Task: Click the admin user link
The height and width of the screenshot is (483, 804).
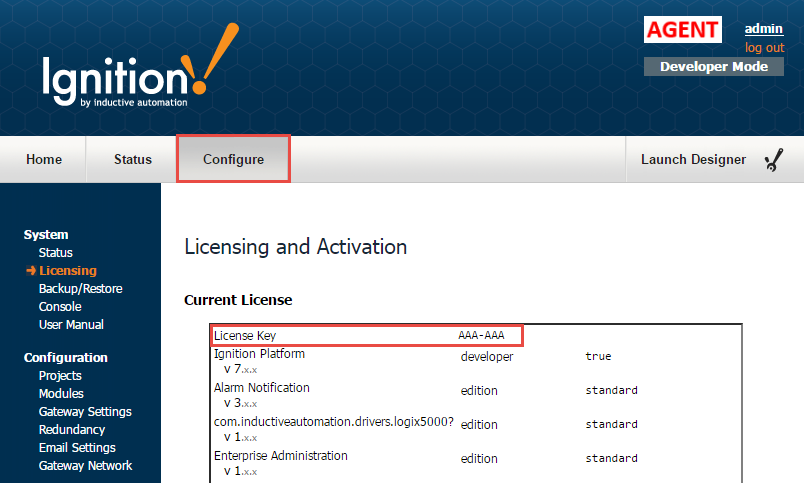Action: click(x=763, y=29)
